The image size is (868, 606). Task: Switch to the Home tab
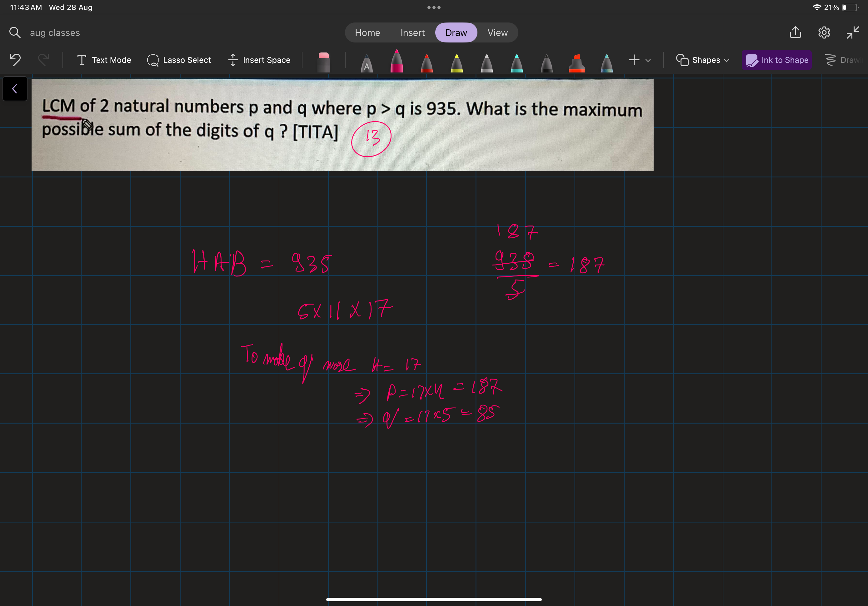pos(367,32)
